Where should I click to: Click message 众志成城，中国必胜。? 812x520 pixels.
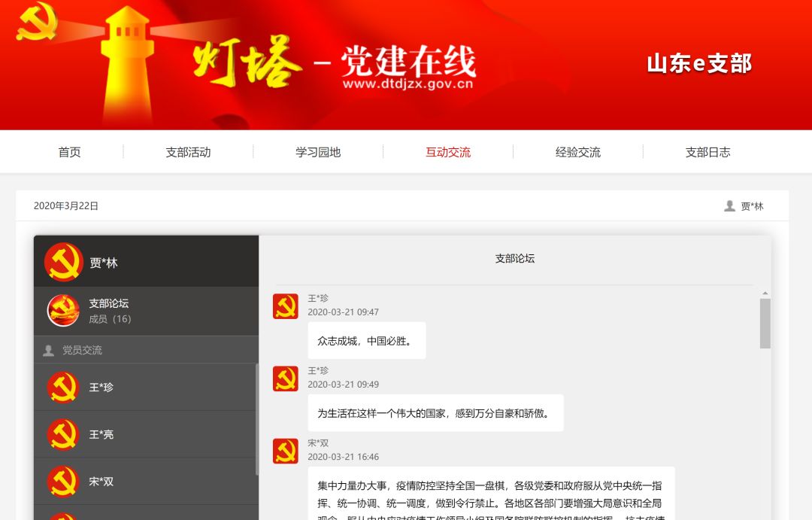click(367, 341)
